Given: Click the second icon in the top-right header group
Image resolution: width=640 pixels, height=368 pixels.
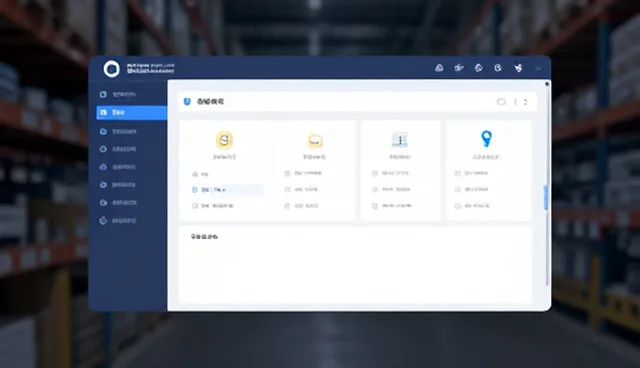Looking at the screenshot, I should [459, 68].
